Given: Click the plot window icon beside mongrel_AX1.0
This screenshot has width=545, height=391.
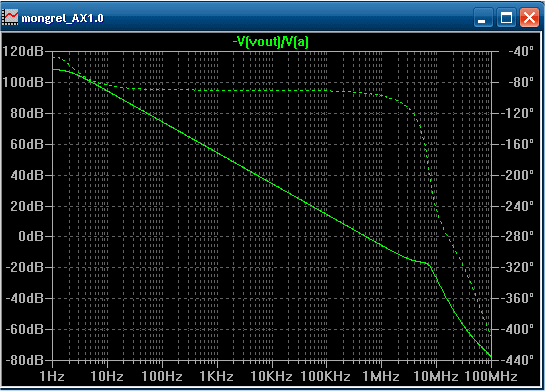Looking at the screenshot, I should (11, 17).
